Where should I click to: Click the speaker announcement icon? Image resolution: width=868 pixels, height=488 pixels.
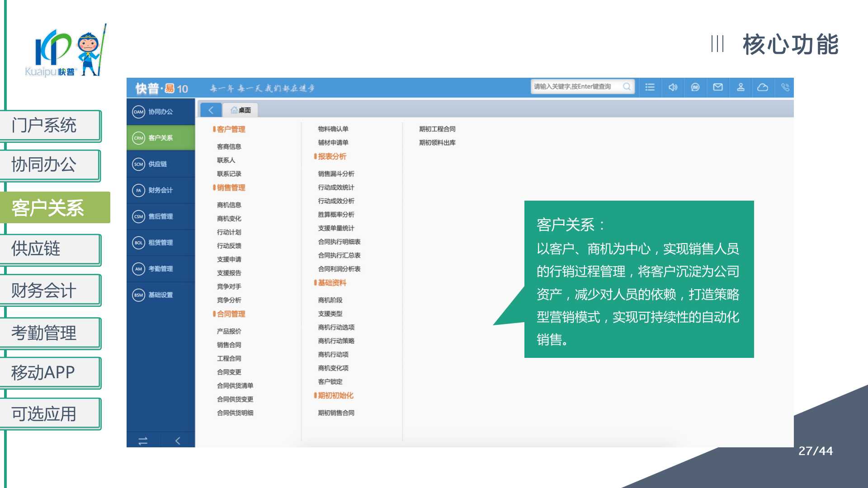pos(673,87)
